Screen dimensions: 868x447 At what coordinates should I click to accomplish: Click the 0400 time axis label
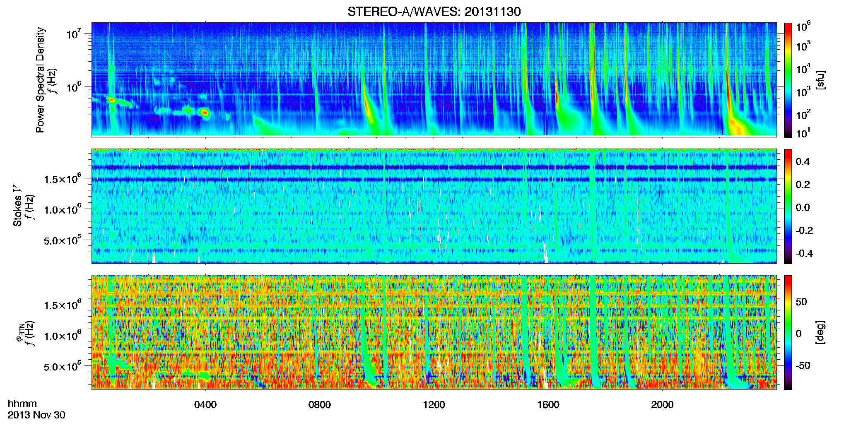coord(205,405)
